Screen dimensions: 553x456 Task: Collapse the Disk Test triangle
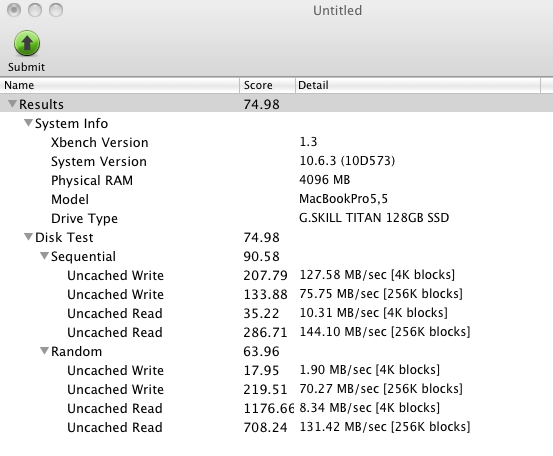click(28, 237)
